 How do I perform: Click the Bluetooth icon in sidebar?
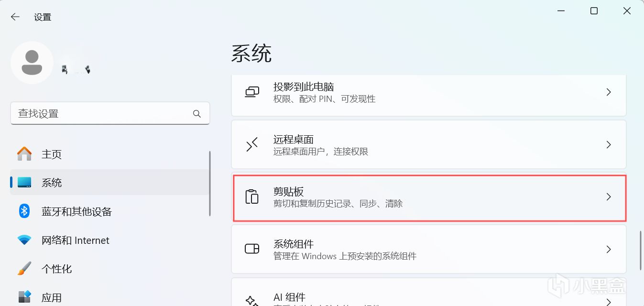(x=24, y=211)
